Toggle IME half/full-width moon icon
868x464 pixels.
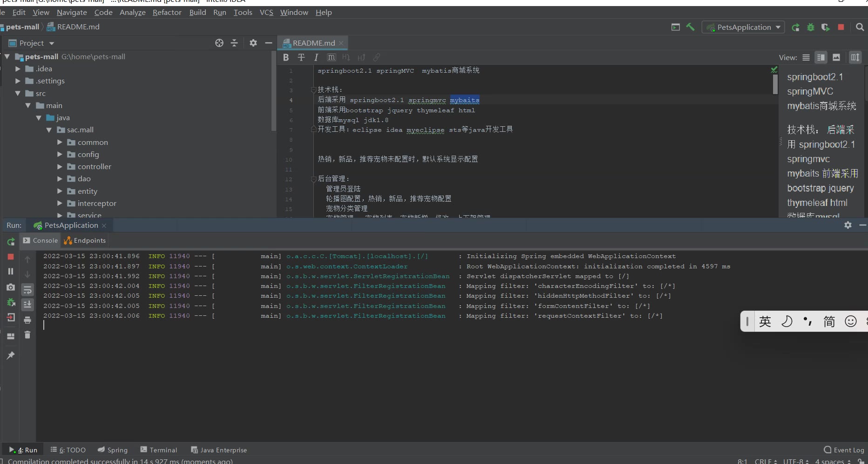tap(787, 321)
